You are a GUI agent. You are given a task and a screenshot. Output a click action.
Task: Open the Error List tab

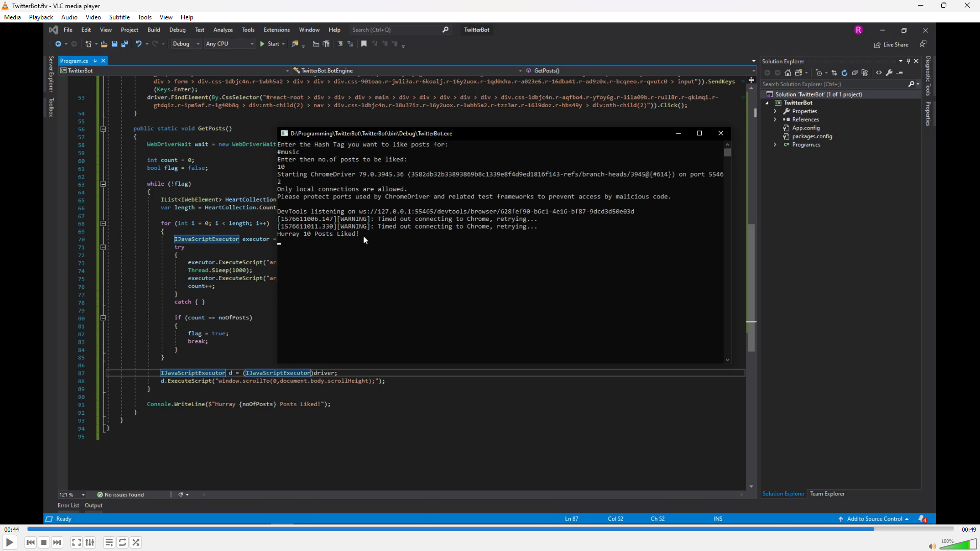(68, 506)
